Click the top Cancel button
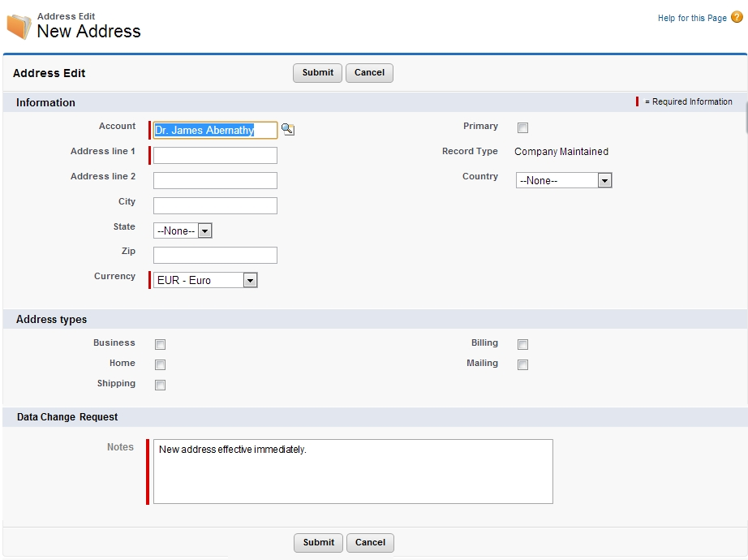The width and height of the screenshot is (748, 560). [369, 73]
